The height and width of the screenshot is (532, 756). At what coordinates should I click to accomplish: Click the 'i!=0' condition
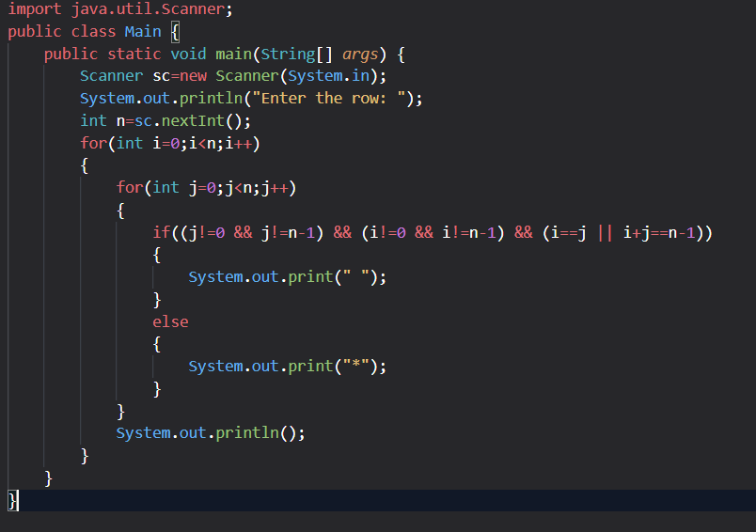tap(387, 233)
